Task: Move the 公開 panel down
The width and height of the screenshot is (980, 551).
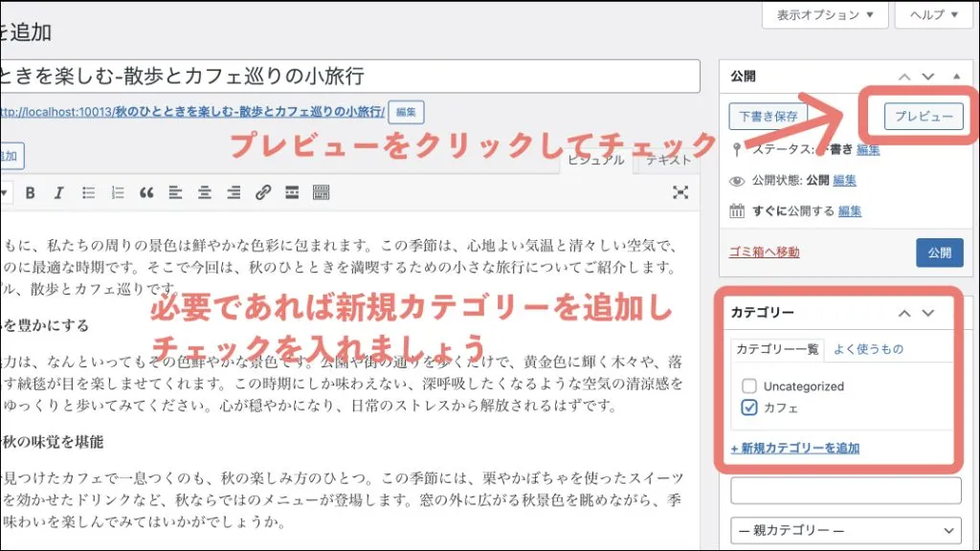Action: [x=928, y=77]
